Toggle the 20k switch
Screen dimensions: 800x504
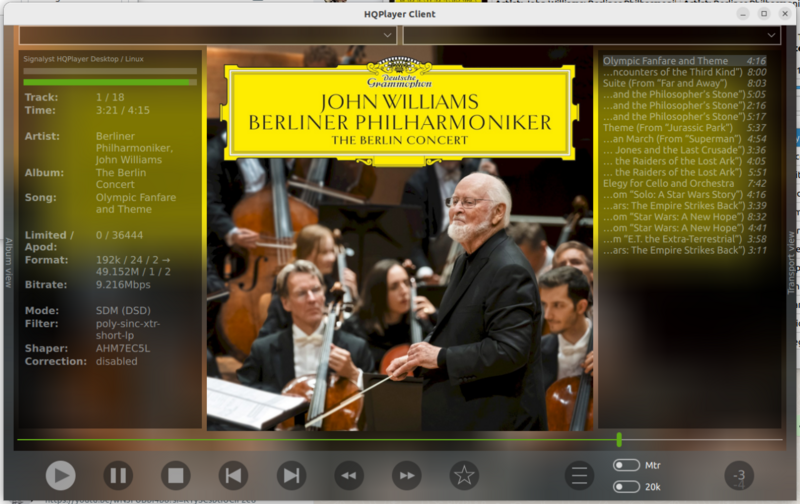tap(627, 487)
